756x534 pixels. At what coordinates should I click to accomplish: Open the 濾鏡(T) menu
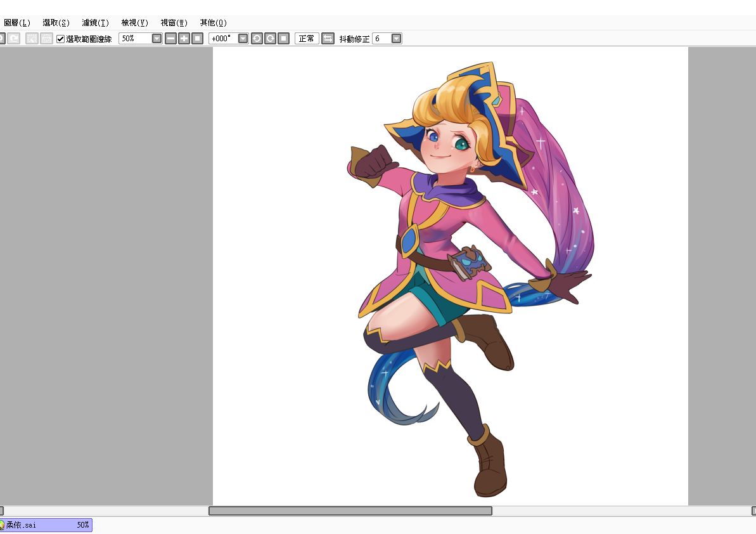[x=96, y=23]
